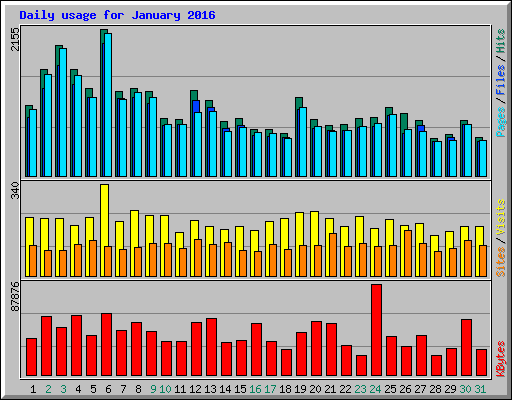
Task: Click the green day 31 x-axis label
Action: pos(480,389)
